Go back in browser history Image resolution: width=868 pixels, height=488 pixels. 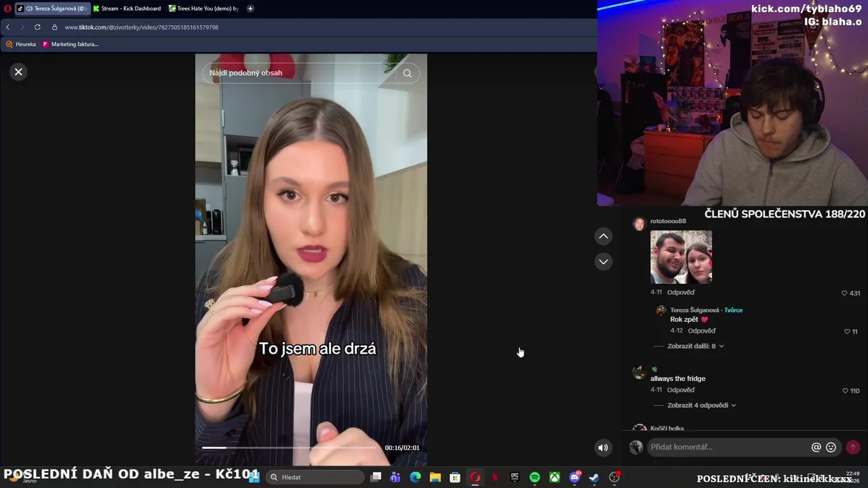coord(7,27)
